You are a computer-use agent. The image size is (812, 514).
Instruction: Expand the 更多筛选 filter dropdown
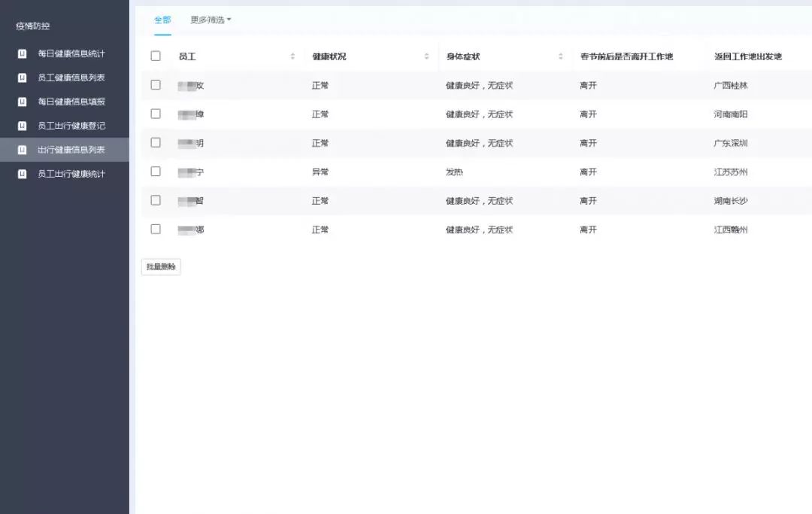211,20
